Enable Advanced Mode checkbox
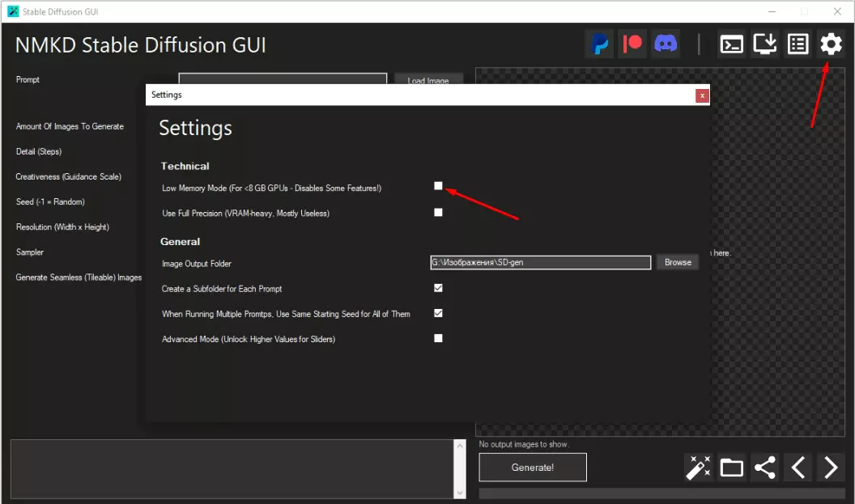The image size is (855, 504). pyautogui.click(x=438, y=338)
